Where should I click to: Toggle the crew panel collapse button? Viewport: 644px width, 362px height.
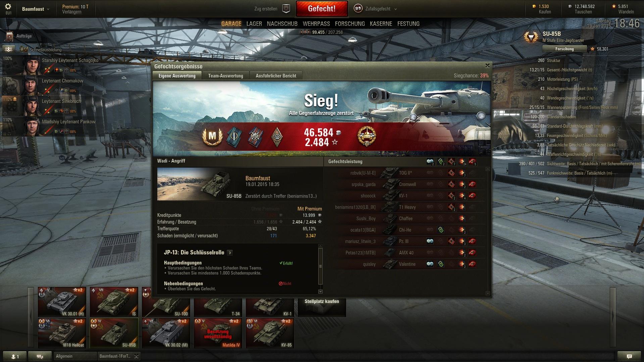tap(8, 49)
